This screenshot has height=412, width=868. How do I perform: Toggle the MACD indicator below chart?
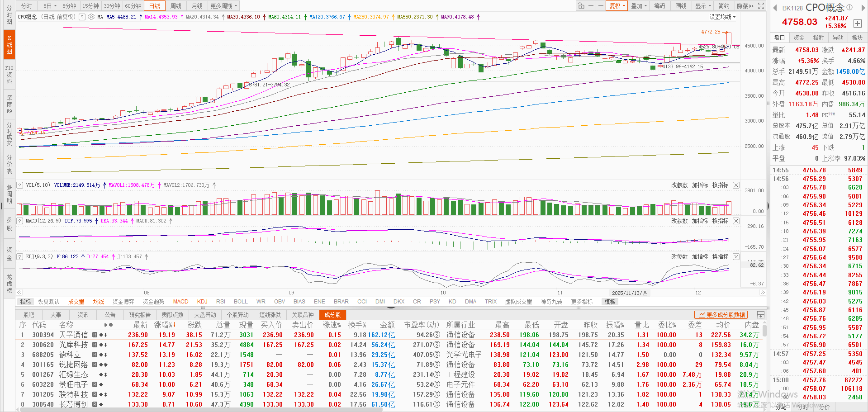tap(180, 302)
